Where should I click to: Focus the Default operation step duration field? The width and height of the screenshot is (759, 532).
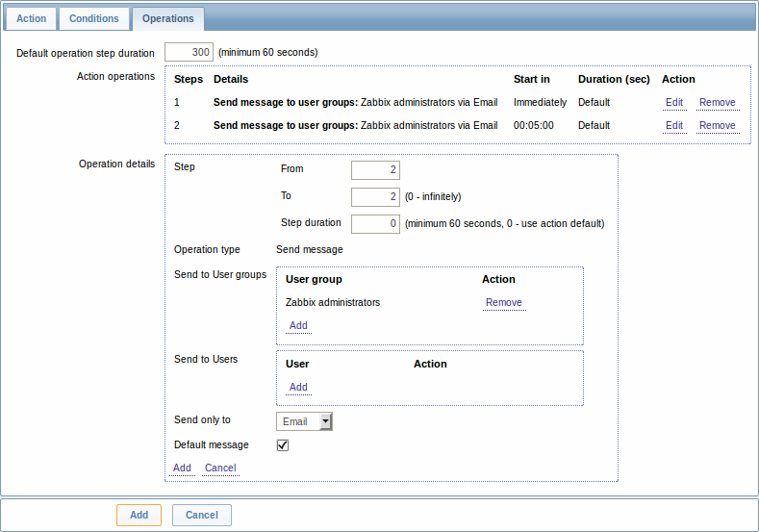click(189, 52)
